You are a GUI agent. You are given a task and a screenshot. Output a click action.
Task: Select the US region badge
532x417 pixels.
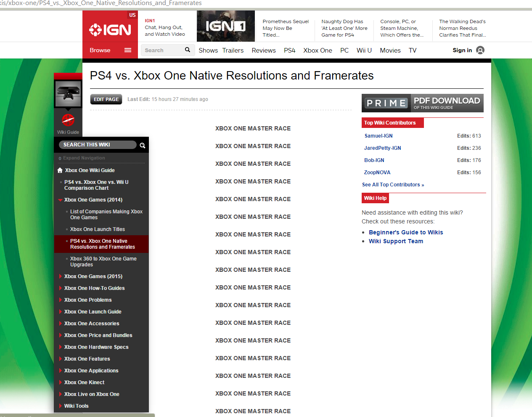tap(132, 15)
